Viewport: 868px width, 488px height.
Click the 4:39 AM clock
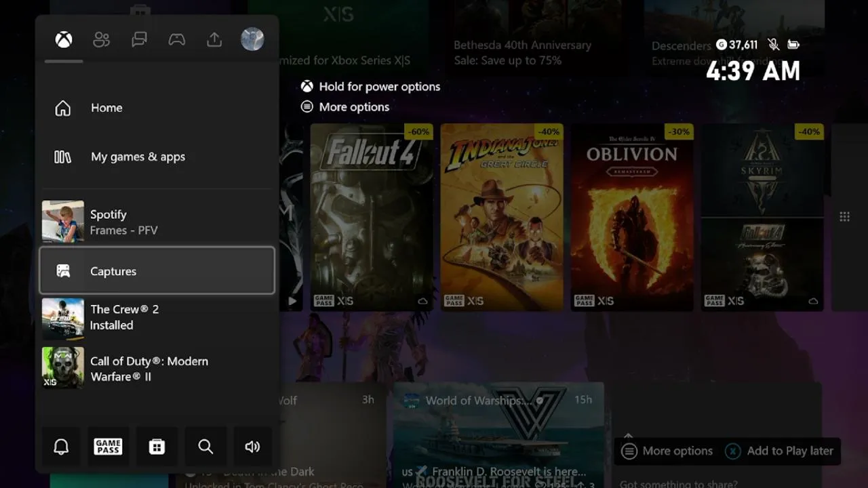(753, 70)
